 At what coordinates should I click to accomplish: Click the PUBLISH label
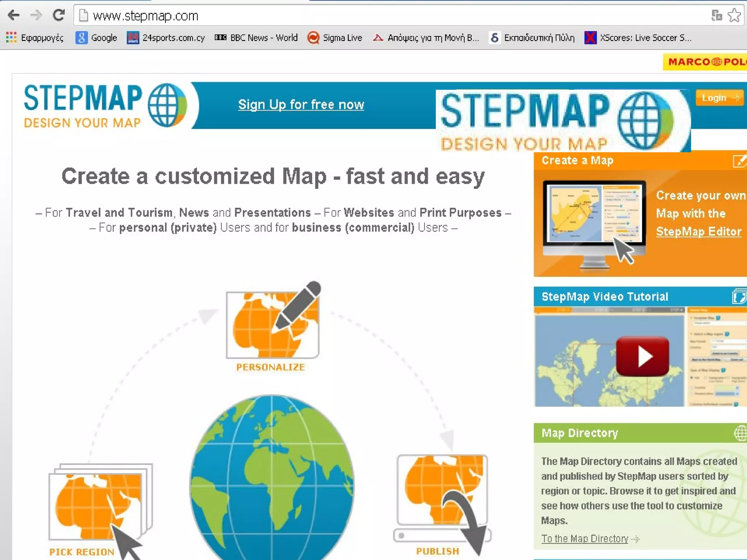(438, 551)
